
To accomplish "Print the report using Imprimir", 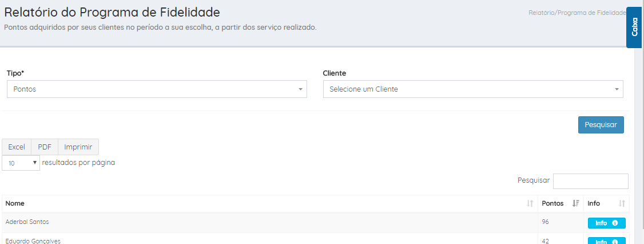I will pyautogui.click(x=78, y=147).
